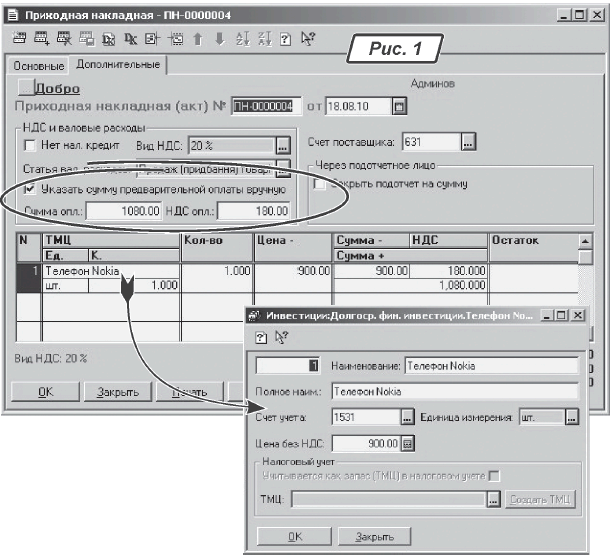This screenshot has width=613, height=557.
Task: Enable the Нет нал. кредит checkbox
Action: pyautogui.click(x=30, y=146)
